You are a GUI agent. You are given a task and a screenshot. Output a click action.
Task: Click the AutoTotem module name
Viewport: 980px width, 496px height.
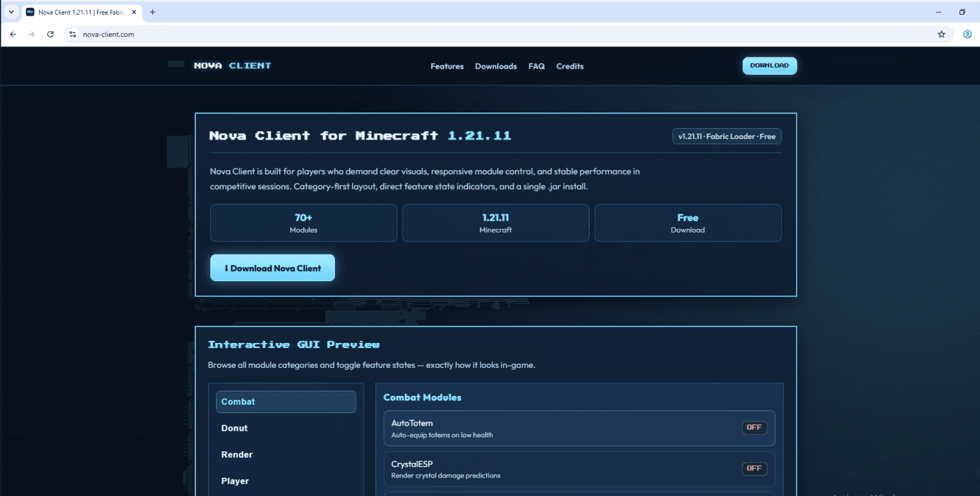[412, 423]
